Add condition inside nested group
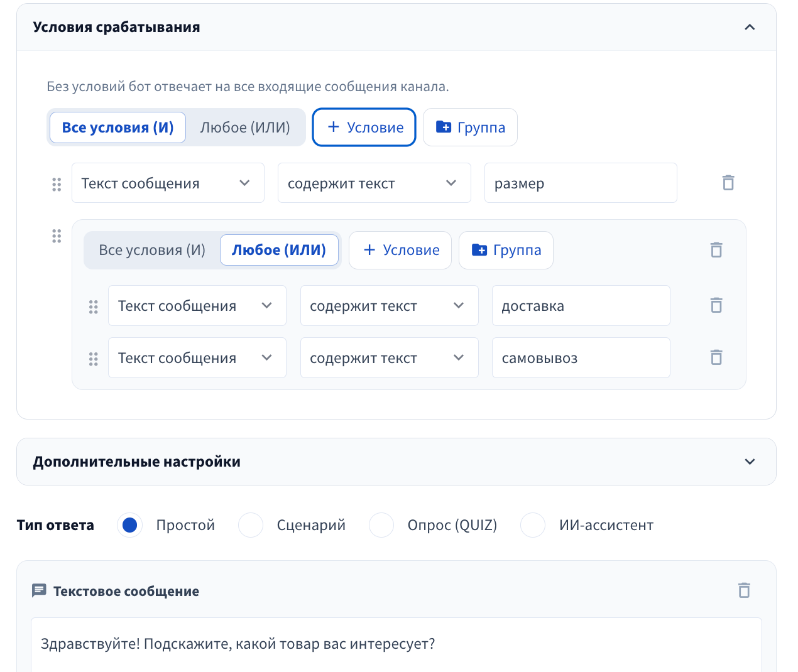Image resolution: width=798 pixels, height=672 pixels. (x=400, y=250)
